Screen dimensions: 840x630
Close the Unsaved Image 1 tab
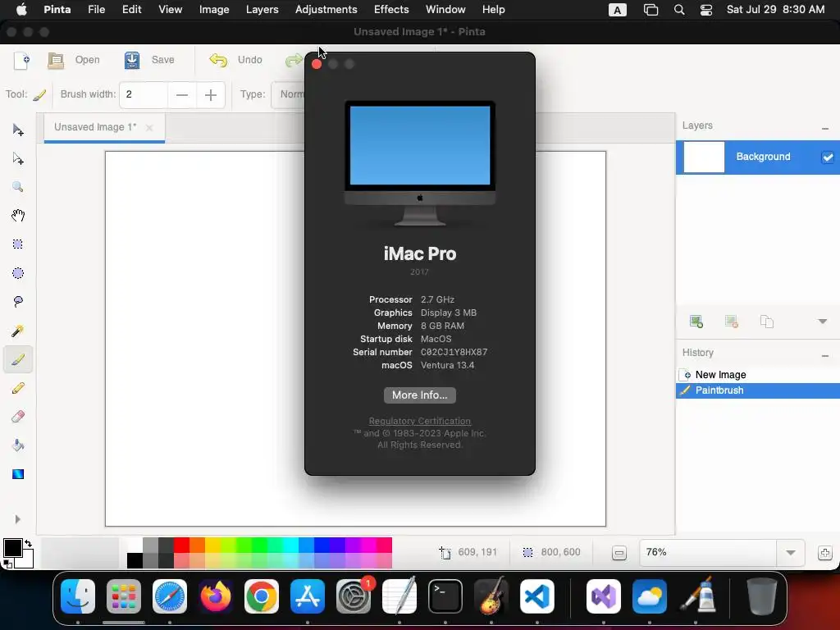149,127
